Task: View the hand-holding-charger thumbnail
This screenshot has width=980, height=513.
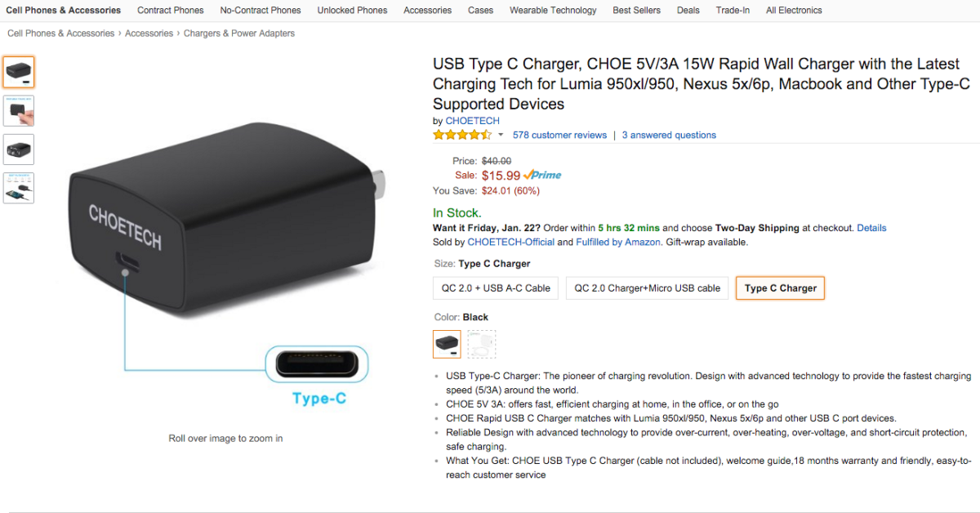Action: (x=19, y=111)
